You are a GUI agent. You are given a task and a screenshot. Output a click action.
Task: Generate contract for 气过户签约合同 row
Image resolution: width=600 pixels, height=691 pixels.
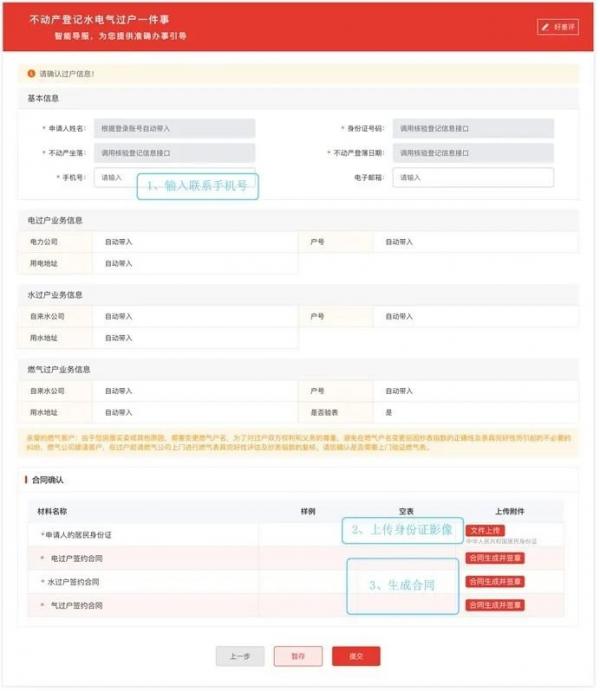click(495, 606)
